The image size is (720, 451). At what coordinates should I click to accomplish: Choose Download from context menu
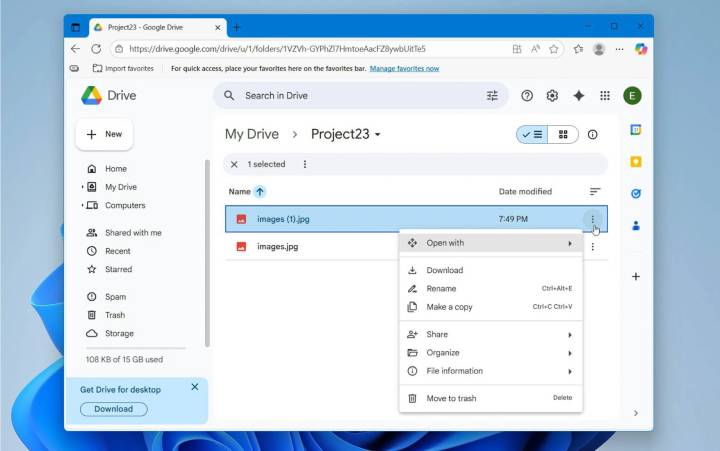(491, 270)
